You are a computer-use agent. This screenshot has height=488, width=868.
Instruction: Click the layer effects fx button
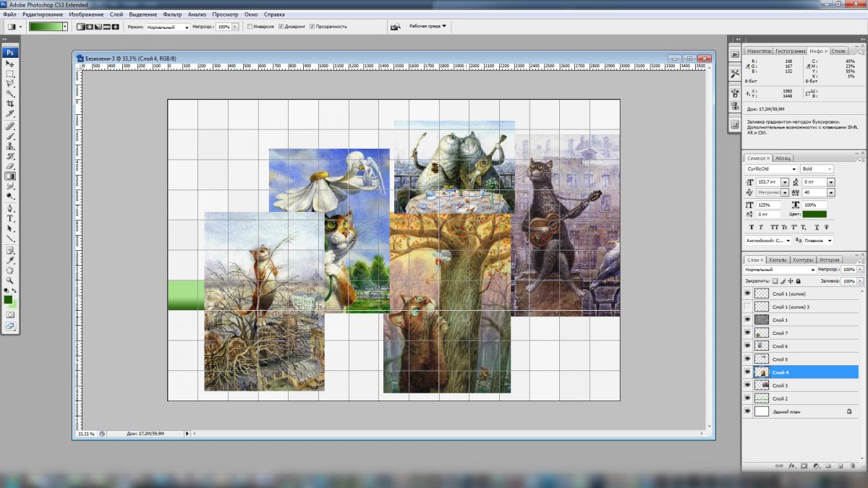(x=792, y=466)
